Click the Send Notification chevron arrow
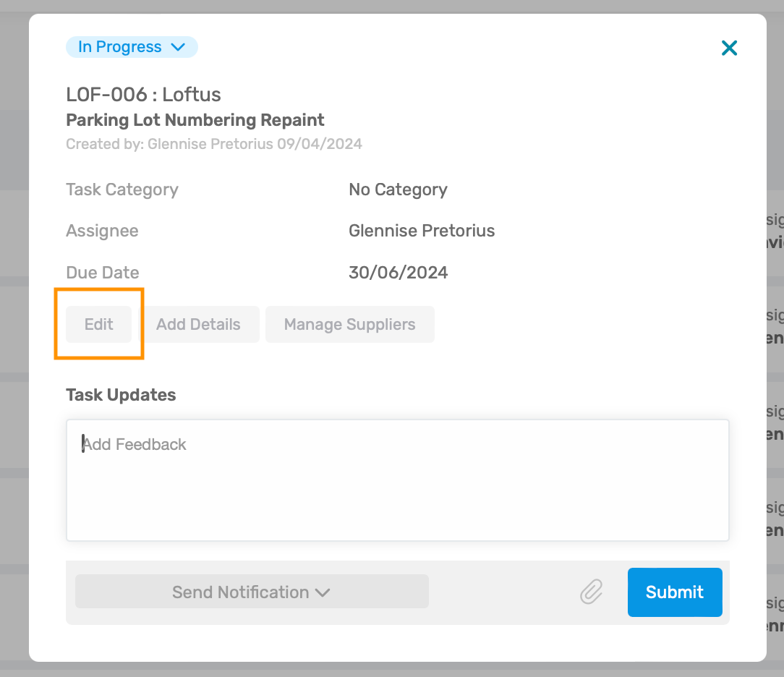The height and width of the screenshot is (677, 784). [x=323, y=592]
